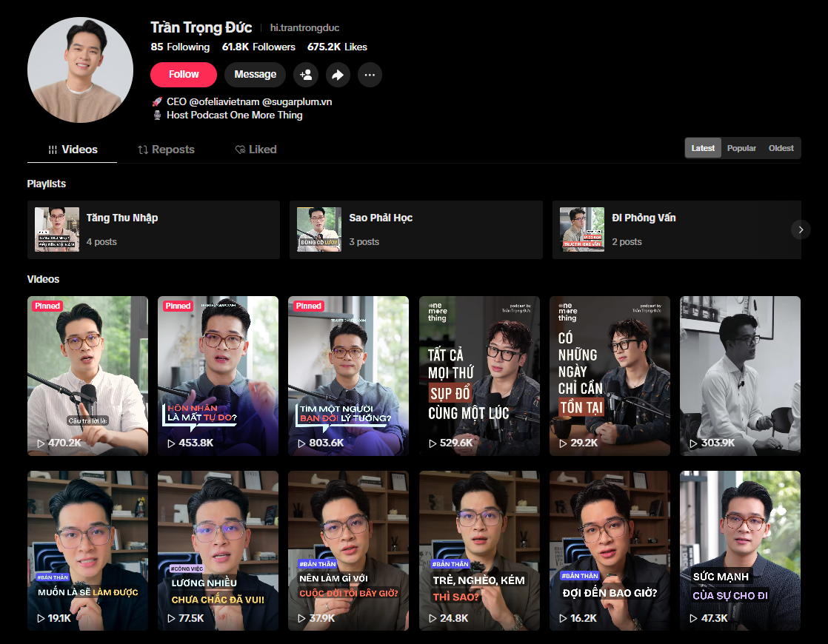Click play icon on 470.2K pinned video

click(41, 443)
